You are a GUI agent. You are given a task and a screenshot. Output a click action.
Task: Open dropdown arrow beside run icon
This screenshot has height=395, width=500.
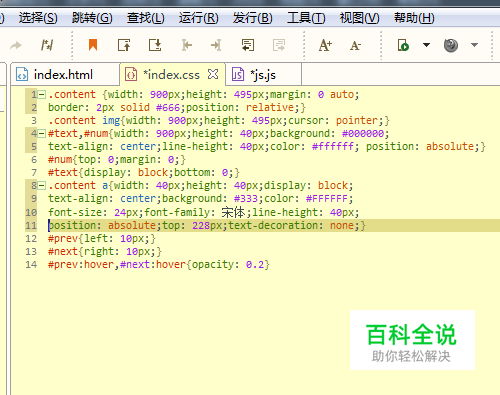pos(426,45)
